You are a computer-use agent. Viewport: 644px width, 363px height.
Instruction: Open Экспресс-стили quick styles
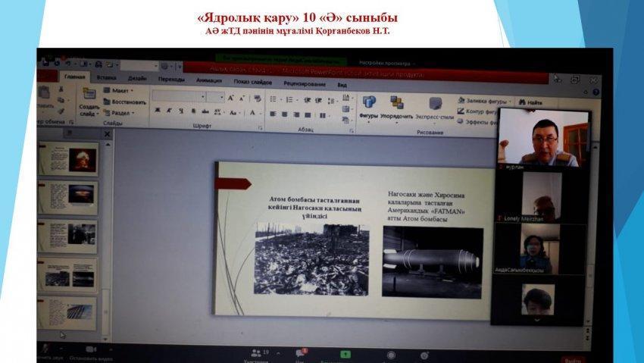click(436, 104)
